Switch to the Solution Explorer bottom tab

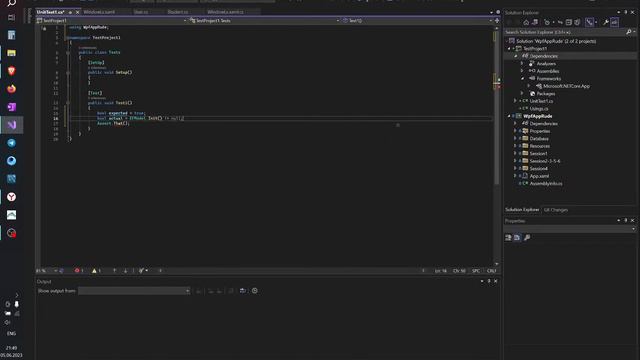(522, 210)
